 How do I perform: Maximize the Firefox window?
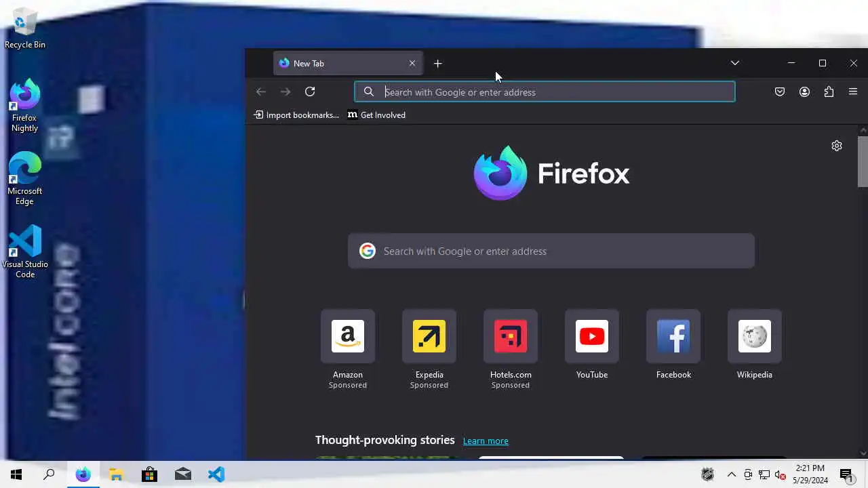pos(823,63)
